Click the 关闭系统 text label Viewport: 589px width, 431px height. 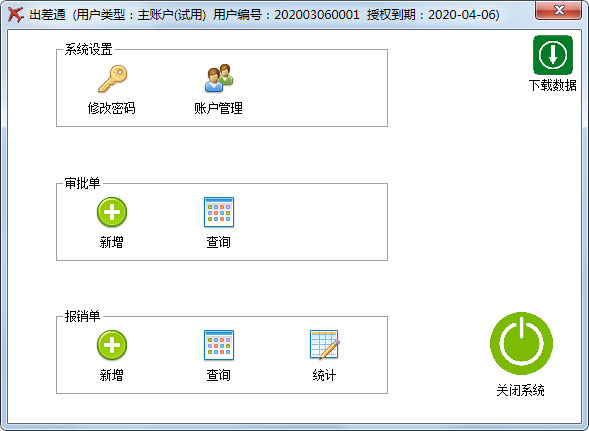click(520, 390)
